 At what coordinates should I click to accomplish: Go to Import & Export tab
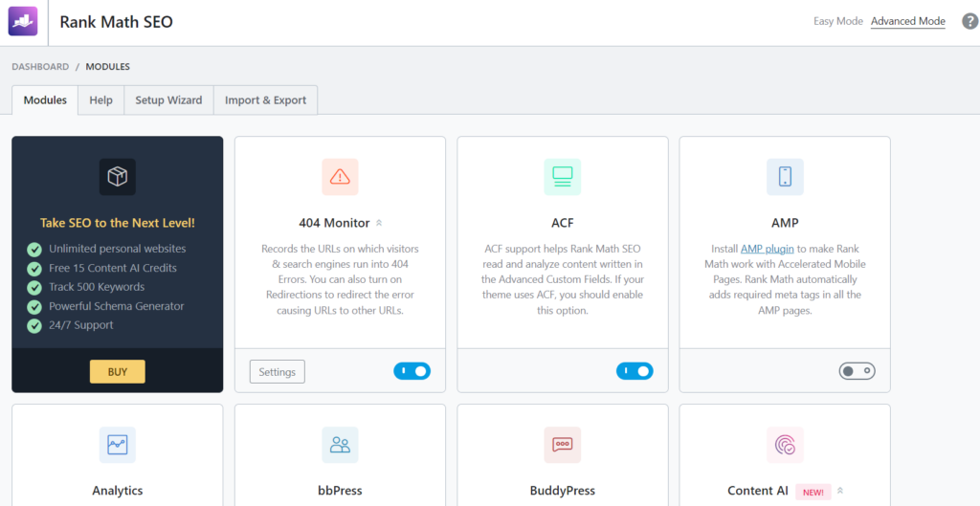click(266, 99)
